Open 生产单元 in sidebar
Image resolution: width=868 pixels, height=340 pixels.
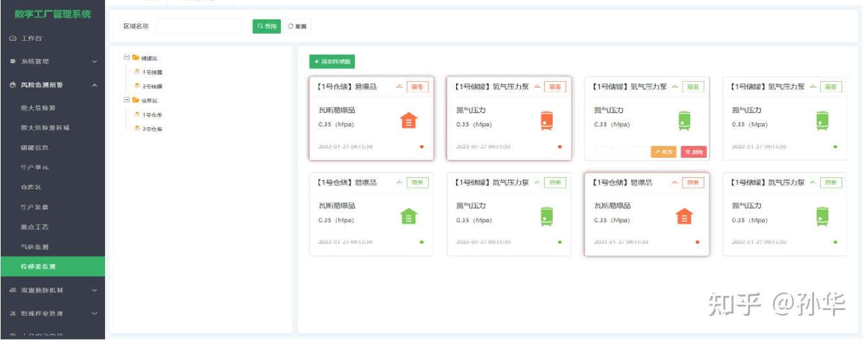(x=53, y=167)
